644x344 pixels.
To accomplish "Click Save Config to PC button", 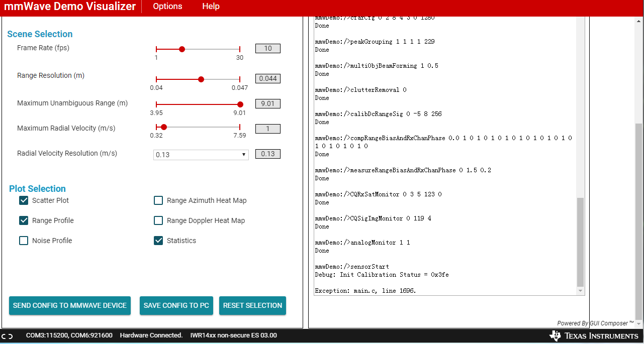I will [x=176, y=305].
